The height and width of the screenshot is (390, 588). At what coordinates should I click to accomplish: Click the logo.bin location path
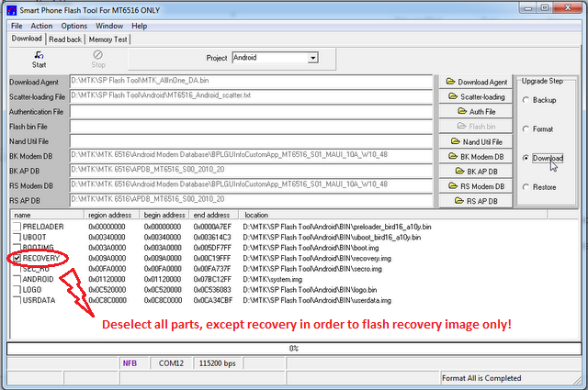tap(310, 290)
